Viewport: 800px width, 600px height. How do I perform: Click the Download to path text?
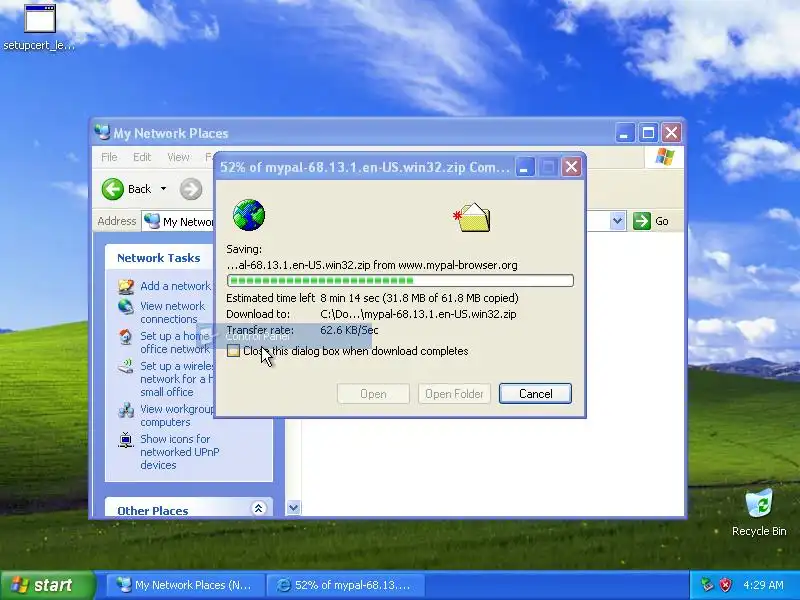[x=418, y=314]
